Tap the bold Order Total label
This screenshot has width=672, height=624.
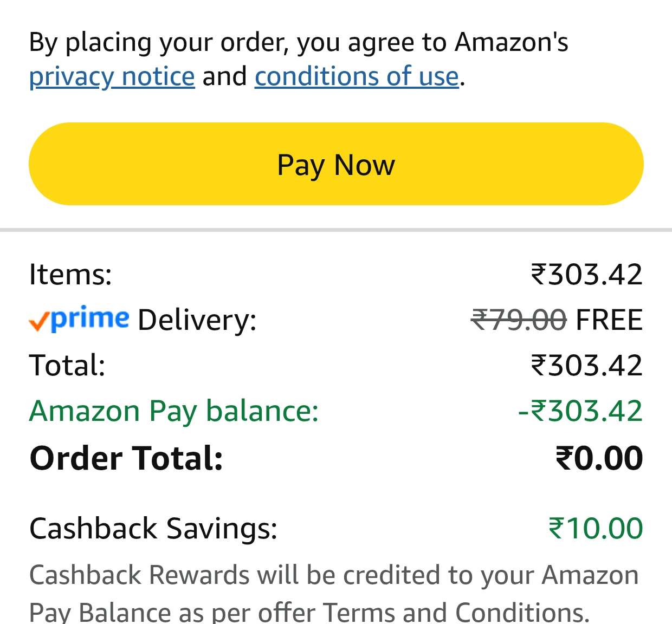coord(126,458)
